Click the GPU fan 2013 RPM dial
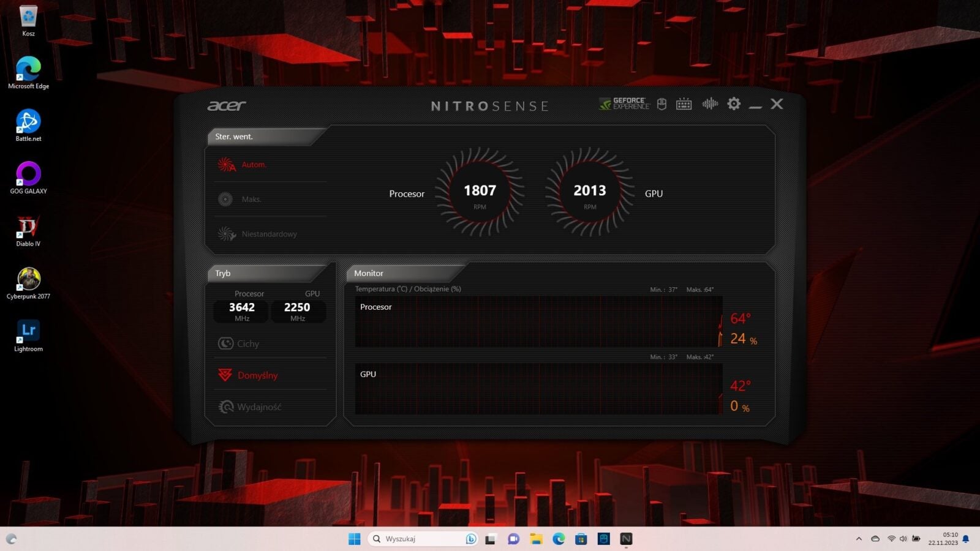 pyautogui.click(x=590, y=192)
